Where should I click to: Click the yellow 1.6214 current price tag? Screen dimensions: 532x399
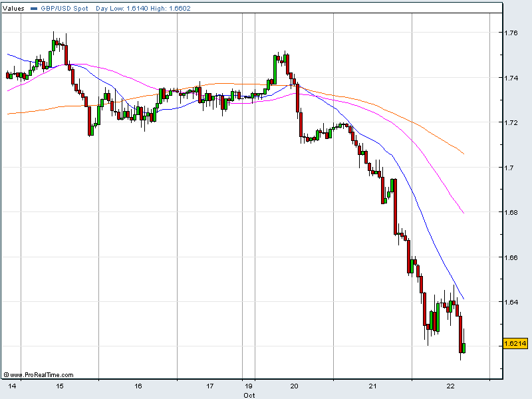(515, 343)
